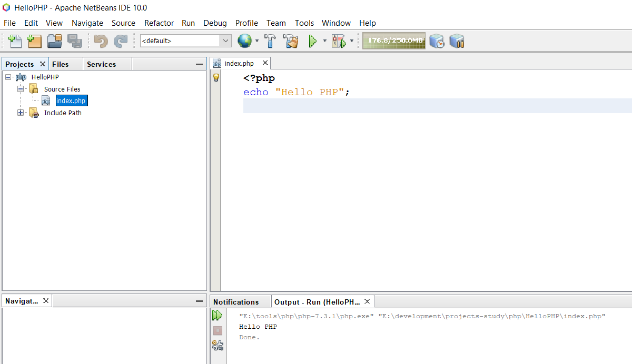Screen dimensions: 632x364
Task: Click the Build Project hammer icon
Action: point(270,41)
